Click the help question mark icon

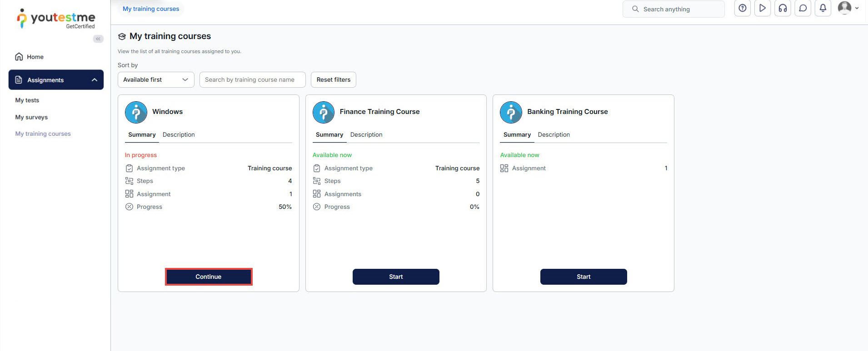coord(742,9)
